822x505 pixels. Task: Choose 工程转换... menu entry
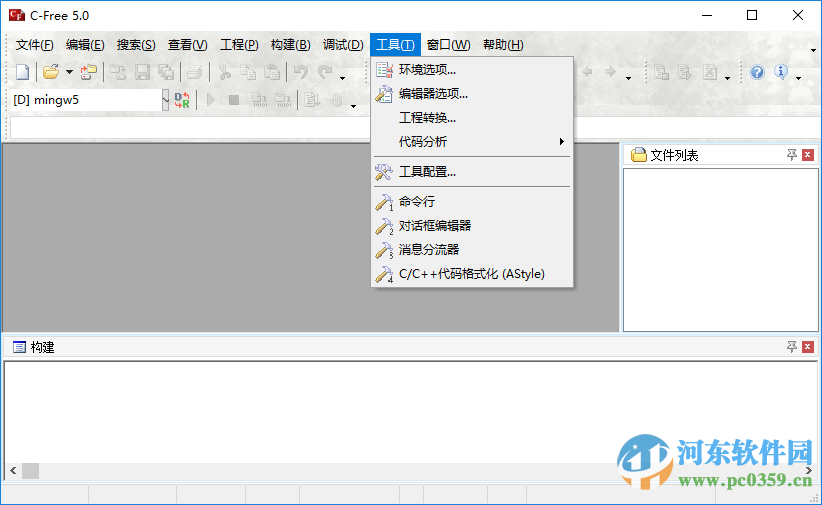tap(472, 117)
